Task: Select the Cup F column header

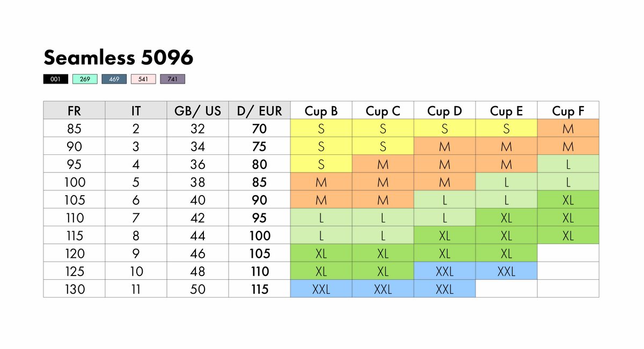Action: pos(568,111)
